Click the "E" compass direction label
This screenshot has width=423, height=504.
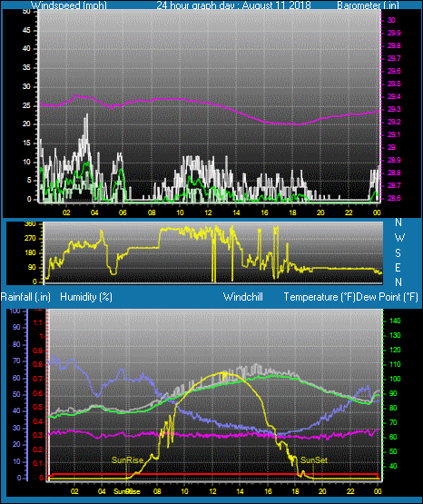point(398,267)
